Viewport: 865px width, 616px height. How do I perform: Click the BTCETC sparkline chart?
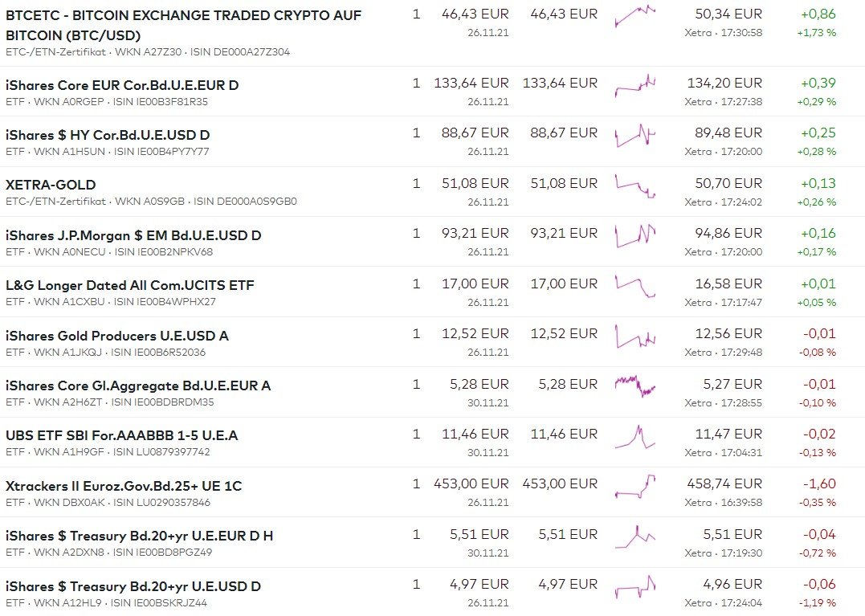tap(634, 16)
